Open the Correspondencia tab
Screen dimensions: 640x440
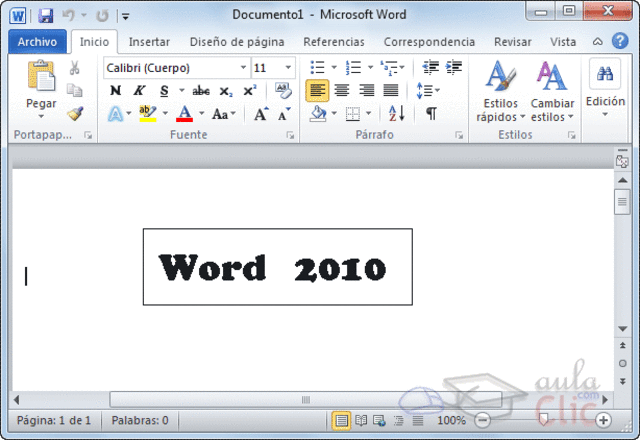click(429, 42)
